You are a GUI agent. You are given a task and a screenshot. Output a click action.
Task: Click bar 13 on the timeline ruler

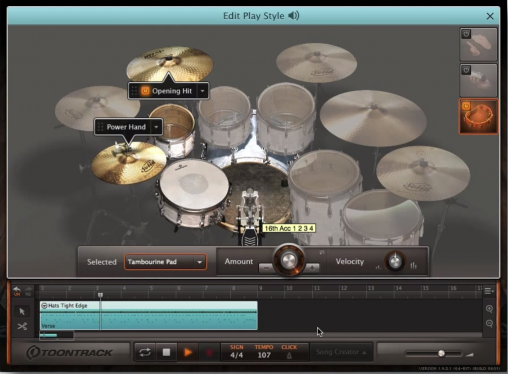(371, 288)
